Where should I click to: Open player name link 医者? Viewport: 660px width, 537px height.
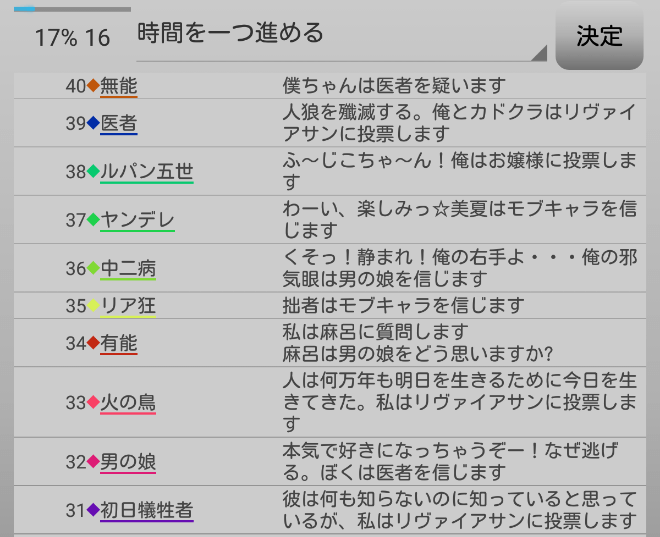tap(118, 123)
